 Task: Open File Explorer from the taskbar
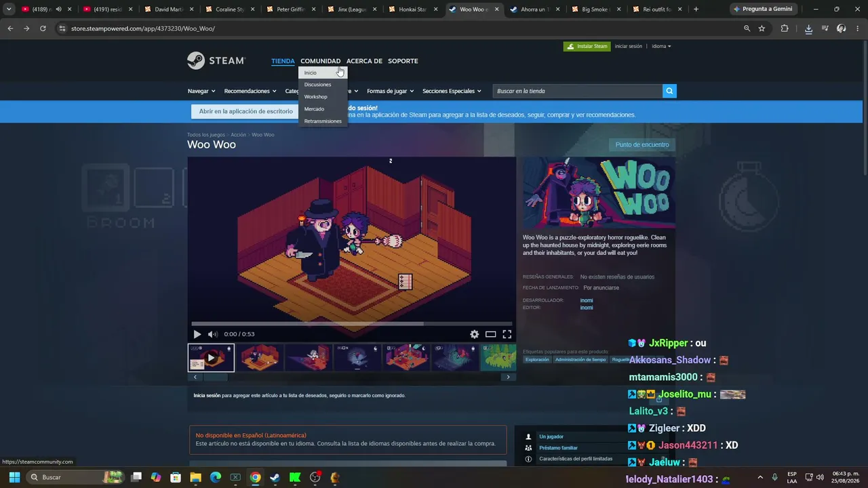click(x=196, y=477)
